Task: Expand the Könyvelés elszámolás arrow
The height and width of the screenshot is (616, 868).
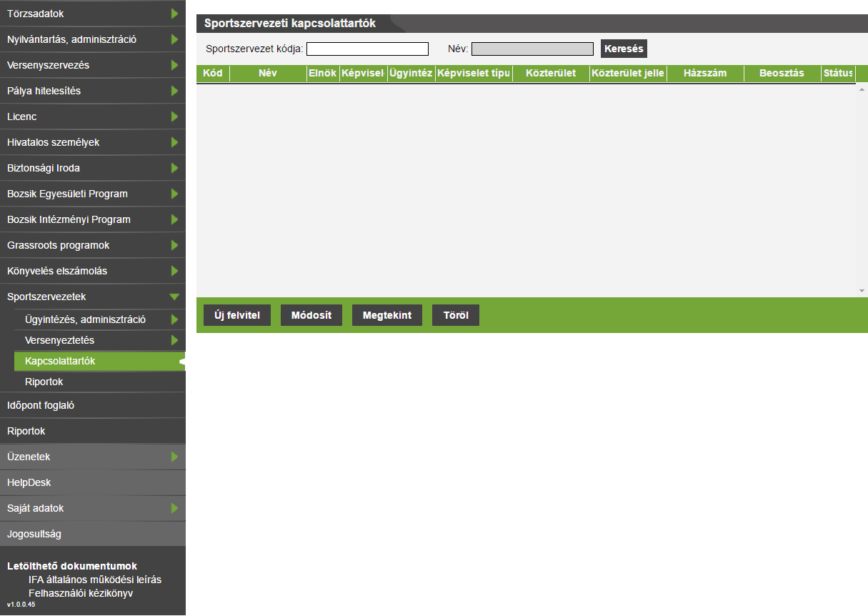Action: pyautogui.click(x=174, y=271)
